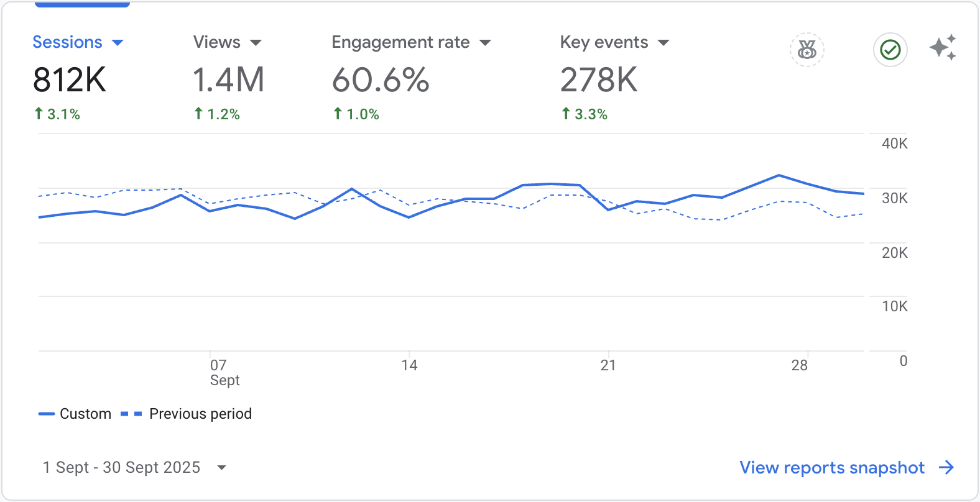The width and height of the screenshot is (980, 502).
Task: Click the arrow icon beside View reports snapshot
Action: pyautogui.click(x=946, y=467)
